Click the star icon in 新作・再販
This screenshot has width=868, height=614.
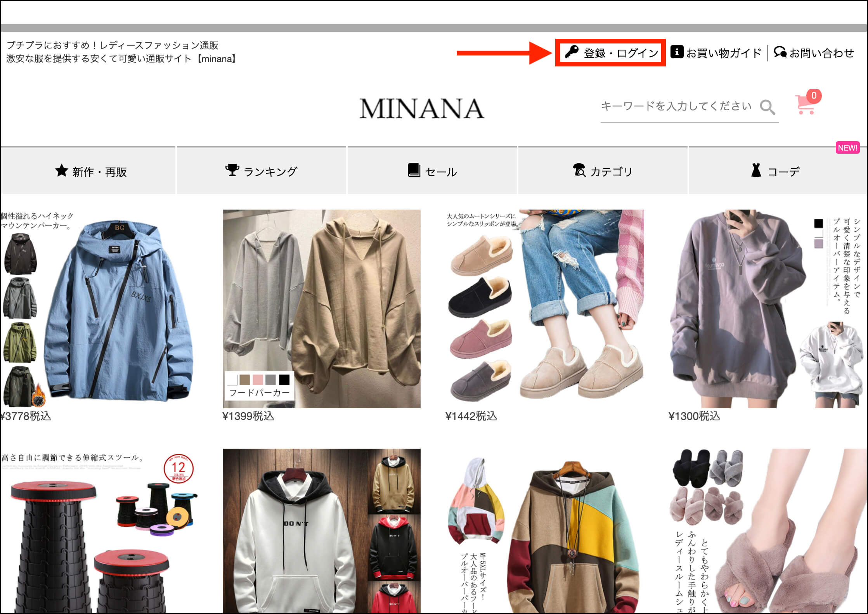click(x=62, y=170)
